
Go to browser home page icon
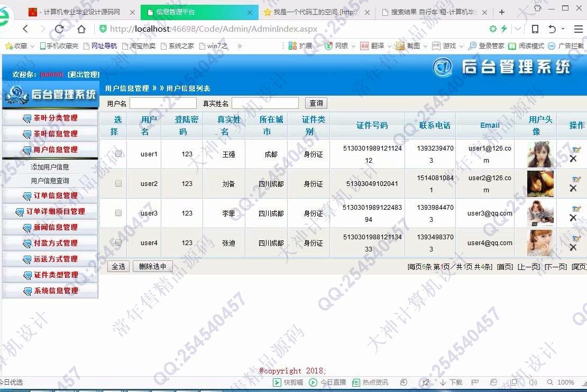coord(81,29)
